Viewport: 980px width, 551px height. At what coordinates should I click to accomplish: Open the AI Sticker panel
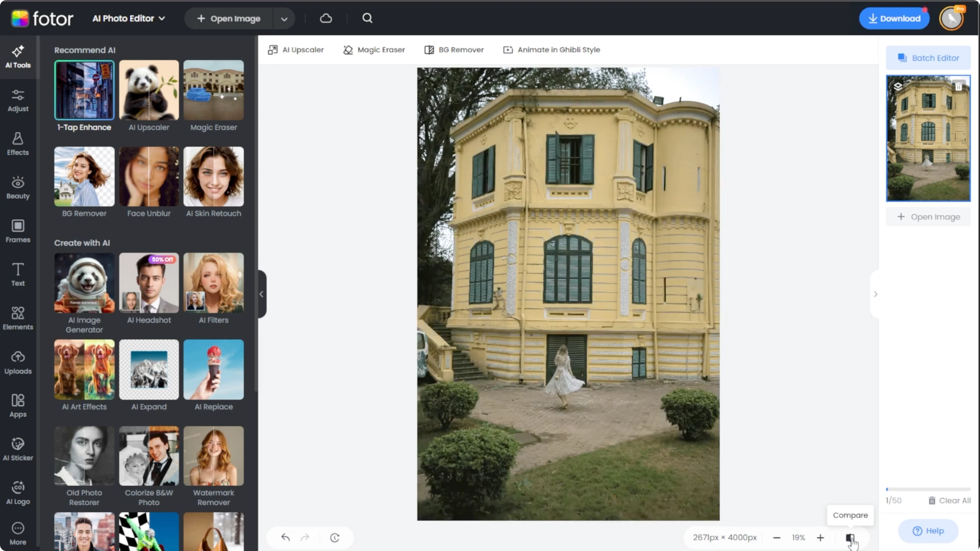18,450
